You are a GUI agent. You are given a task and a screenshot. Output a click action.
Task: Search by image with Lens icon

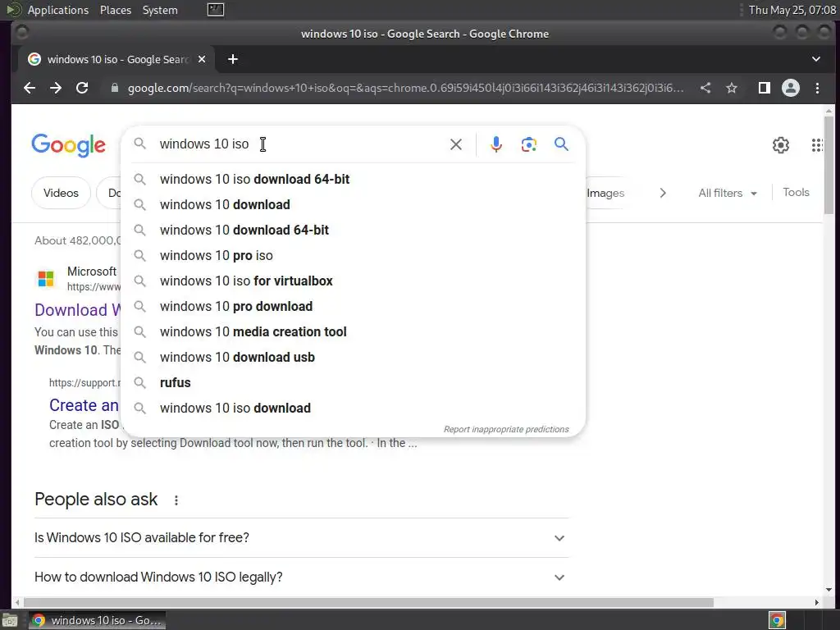coord(529,144)
